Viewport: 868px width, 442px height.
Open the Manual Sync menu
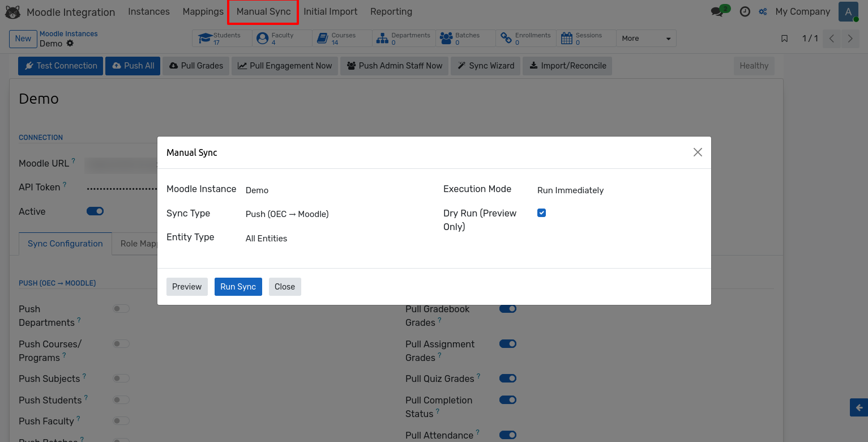point(263,11)
